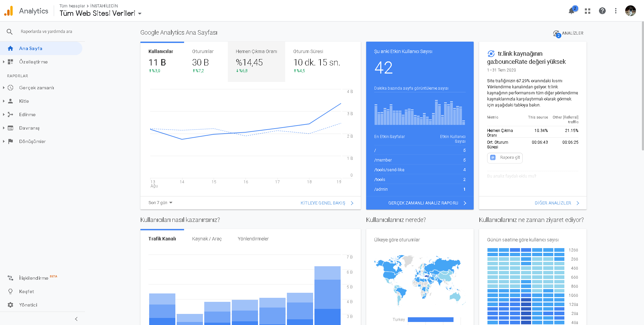Screen dimensions: 644x325
Task: Open the account and view selector dropdown
Action: [x=100, y=13]
